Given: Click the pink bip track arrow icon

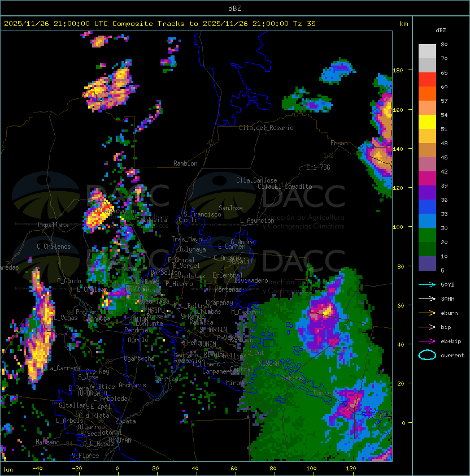Looking at the screenshot, I should (427, 327).
